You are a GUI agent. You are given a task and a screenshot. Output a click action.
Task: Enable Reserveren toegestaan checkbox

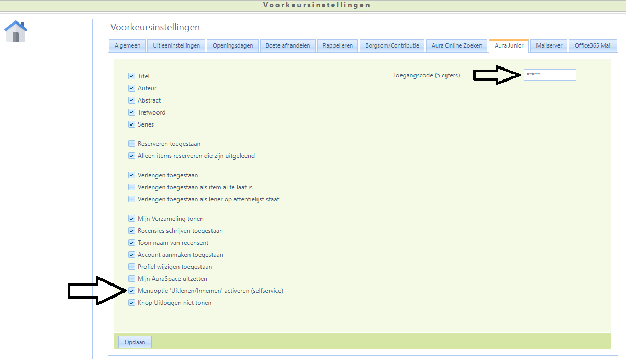click(131, 144)
